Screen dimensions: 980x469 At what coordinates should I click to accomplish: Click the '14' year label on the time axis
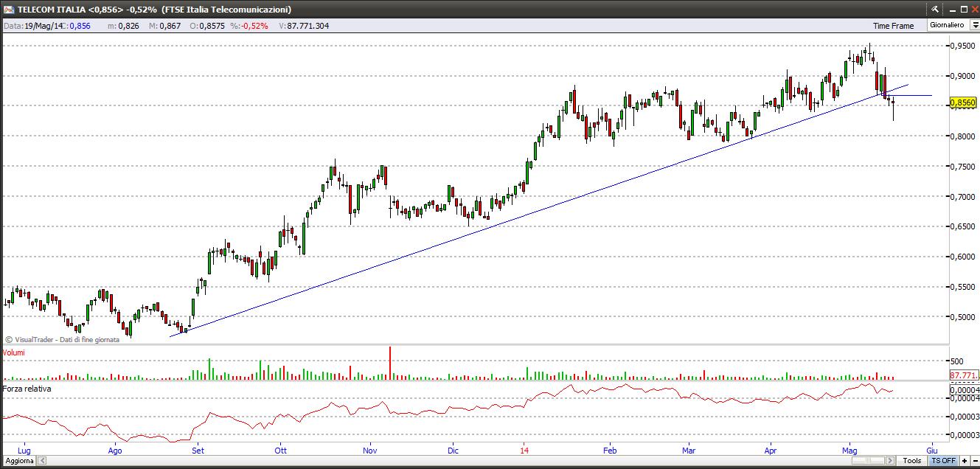[524, 450]
